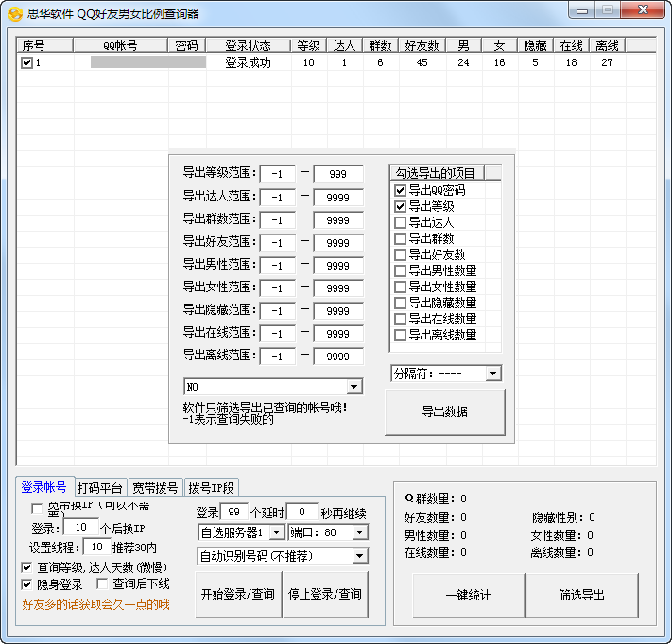The height and width of the screenshot is (644, 672).
Task: Toggle the checkbox for account row 1
Action: coord(26,62)
